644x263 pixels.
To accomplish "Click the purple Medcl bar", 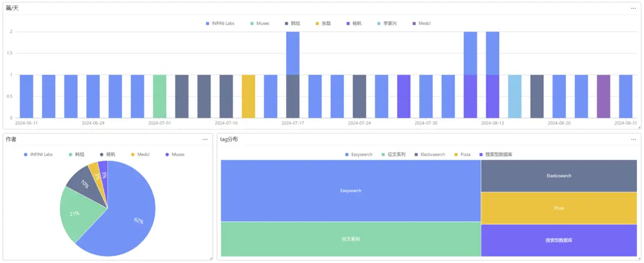I will tap(604, 96).
